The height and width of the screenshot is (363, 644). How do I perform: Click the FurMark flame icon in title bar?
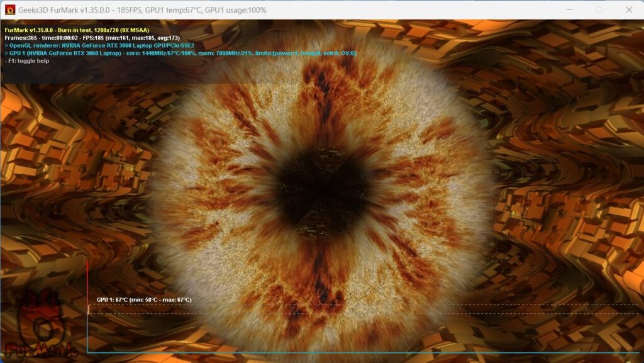pyautogui.click(x=9, y=10)
